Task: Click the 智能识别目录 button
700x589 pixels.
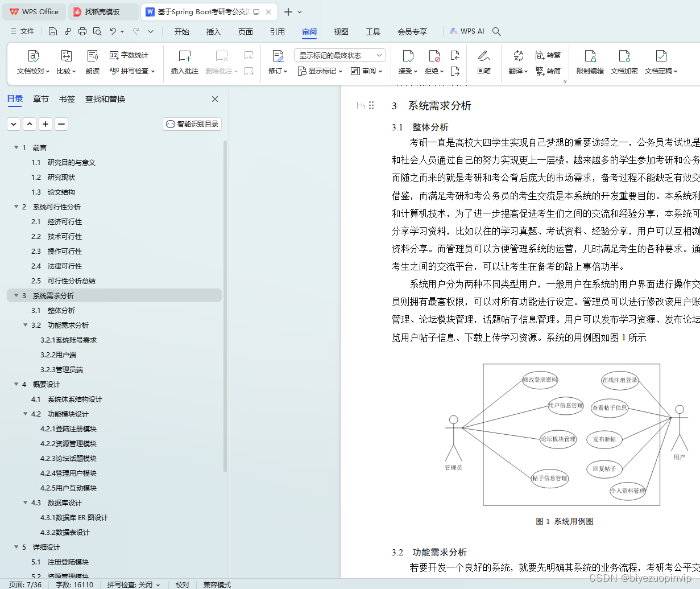Action: click(192, 124)
